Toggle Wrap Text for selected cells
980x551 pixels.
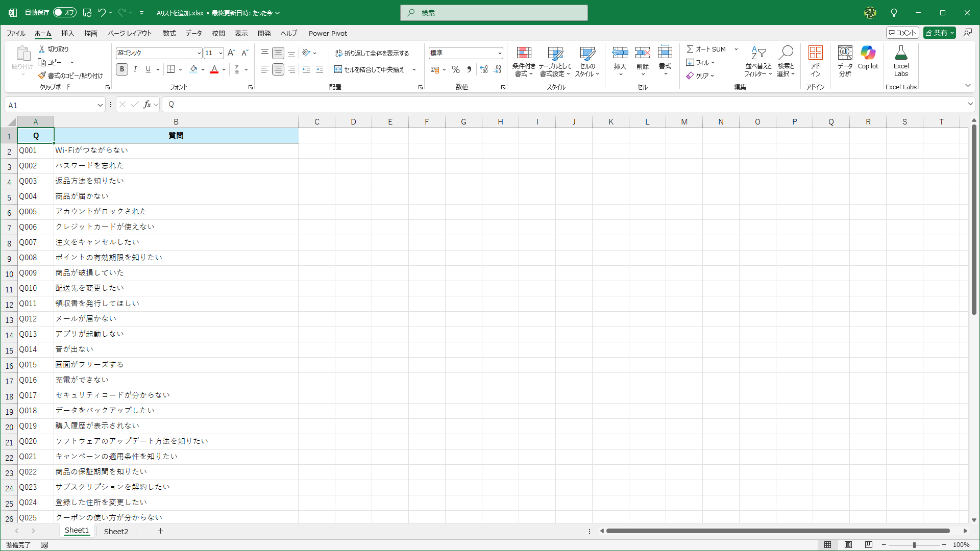372,53
